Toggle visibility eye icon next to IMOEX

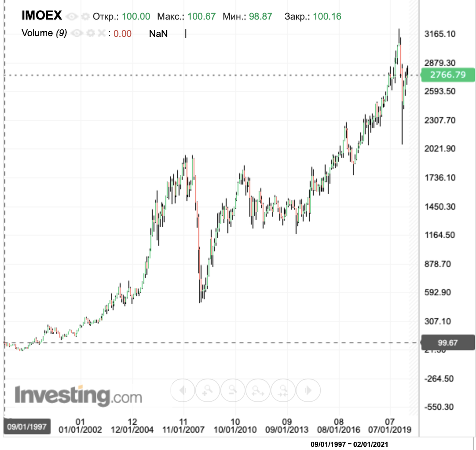pyautogui.click(x=72, y=17)
